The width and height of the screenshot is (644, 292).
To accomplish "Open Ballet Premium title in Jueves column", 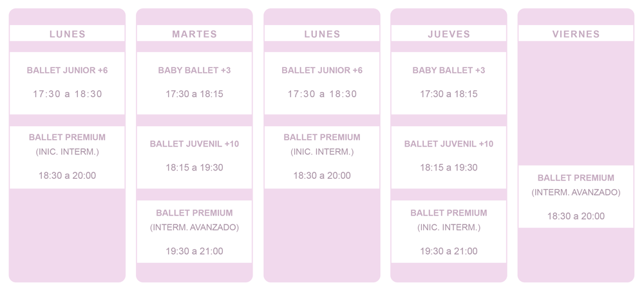I will point(449,212).
